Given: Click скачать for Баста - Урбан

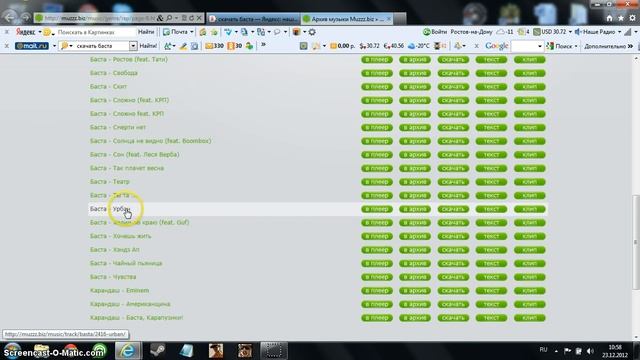Looking at the screenshot, I should click(x=453, y=209).
